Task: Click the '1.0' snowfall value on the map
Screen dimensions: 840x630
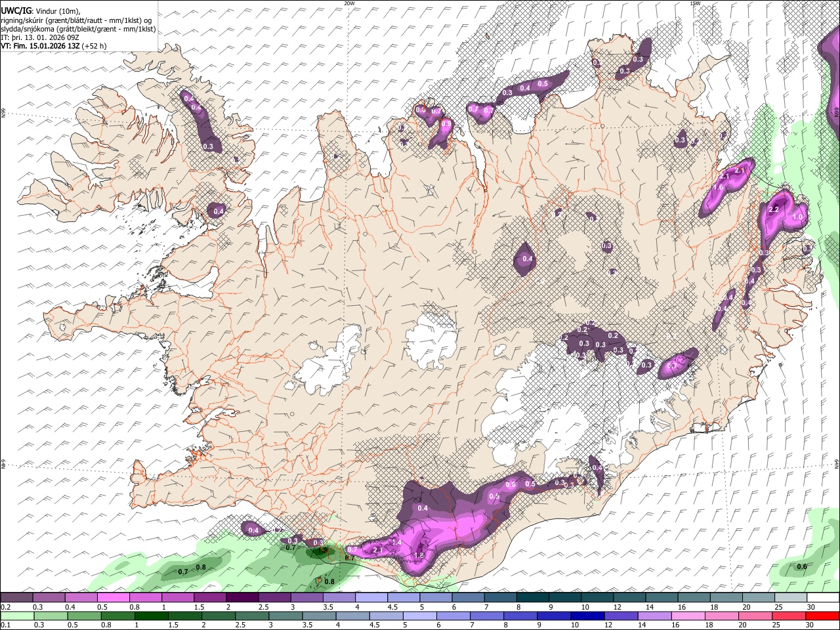Action: [x=798, y=217]
